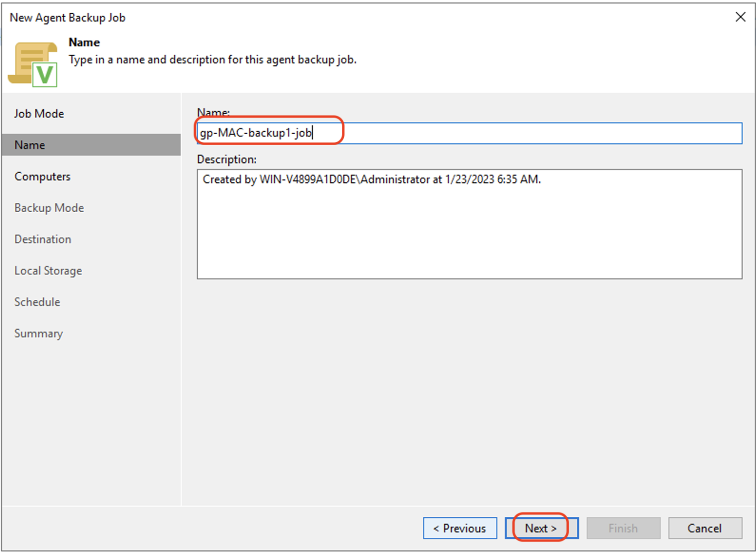The image size is (756, 552).
Task: Select the Job Mode wizard step
Action: (39, 114)
